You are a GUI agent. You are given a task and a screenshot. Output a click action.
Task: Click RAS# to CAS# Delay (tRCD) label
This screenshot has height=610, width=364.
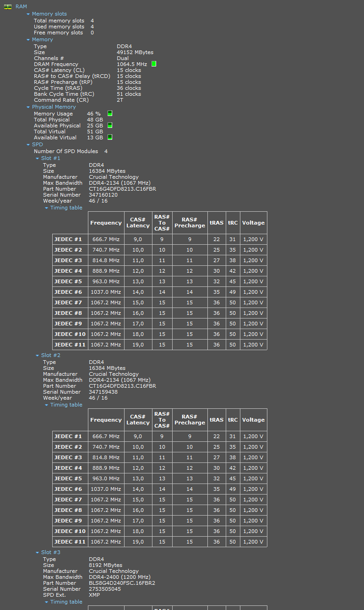(72, 76)
